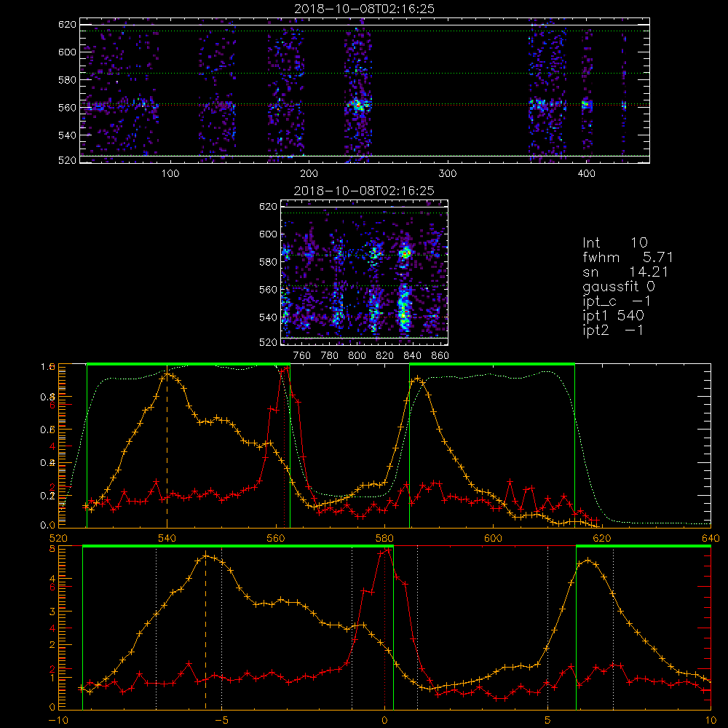The height and width of the screenshot is (728, 728).
Task: Click the middle image title 2018-10-08T02:16:25
Action: 365,191
